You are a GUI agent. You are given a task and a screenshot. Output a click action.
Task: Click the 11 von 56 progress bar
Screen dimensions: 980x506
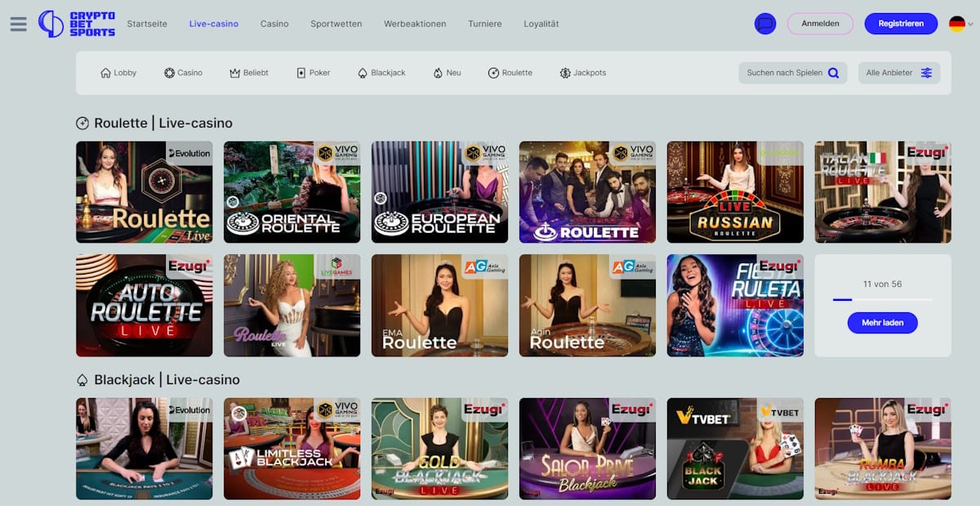pyautogui.click(x=882, y=300)
